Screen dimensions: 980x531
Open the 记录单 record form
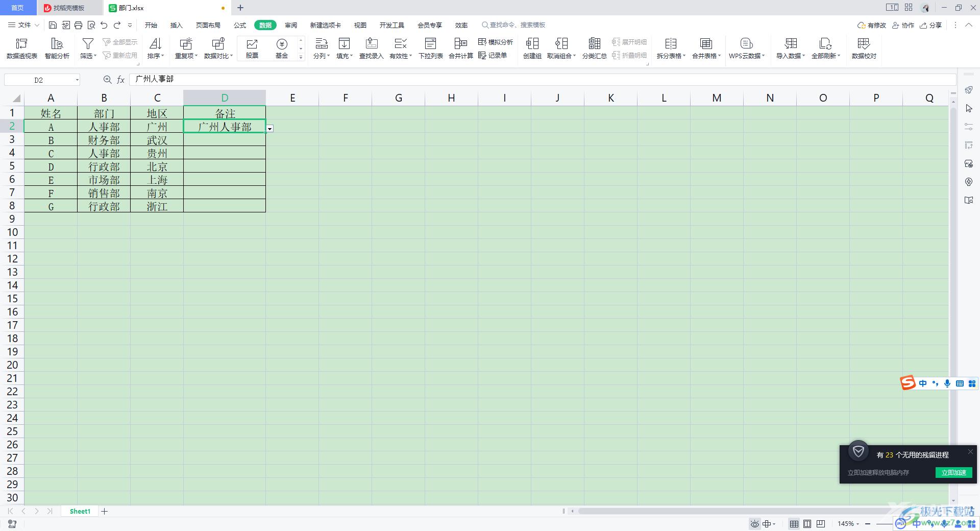(x=493, y=55)
